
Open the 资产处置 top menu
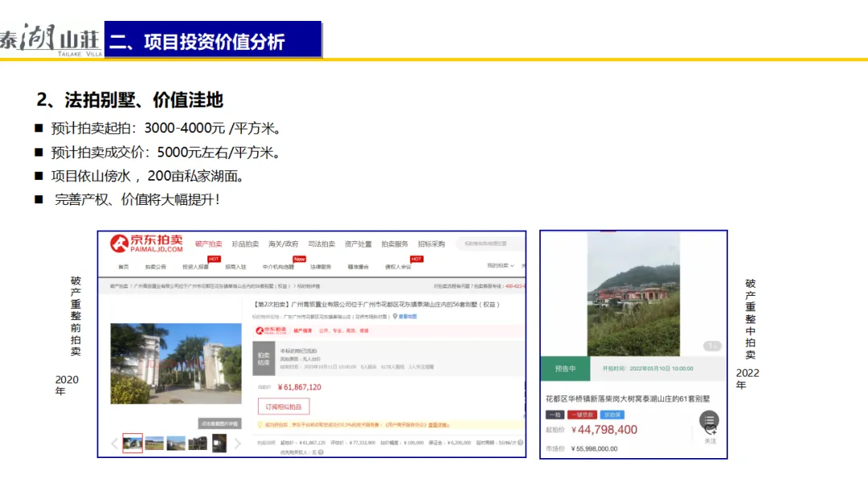coord(358,244)
